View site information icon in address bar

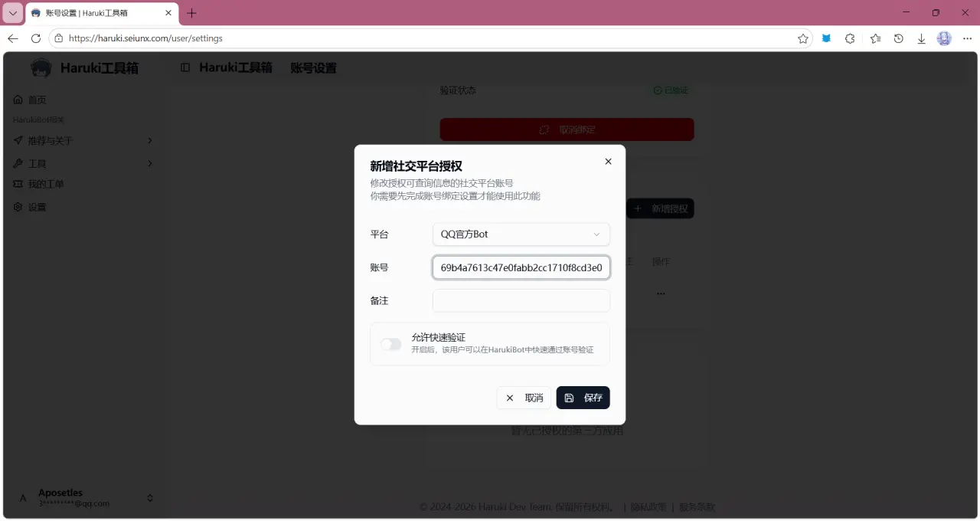click(59, 38)
